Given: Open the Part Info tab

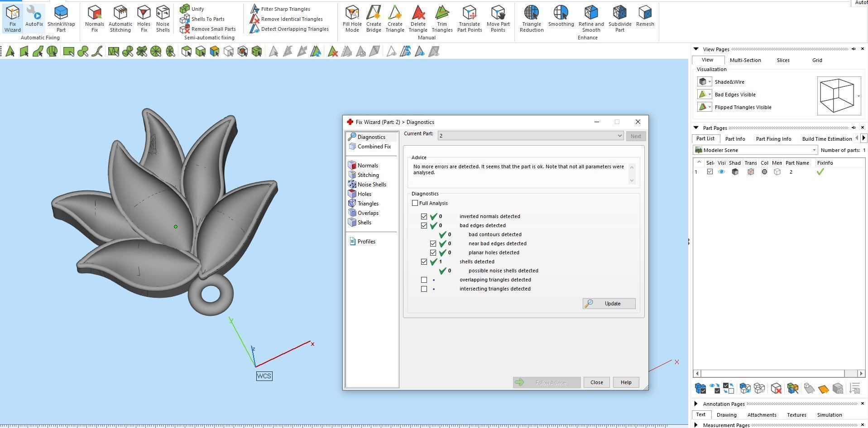Looking at the screenshot, I should pos(735,139).
